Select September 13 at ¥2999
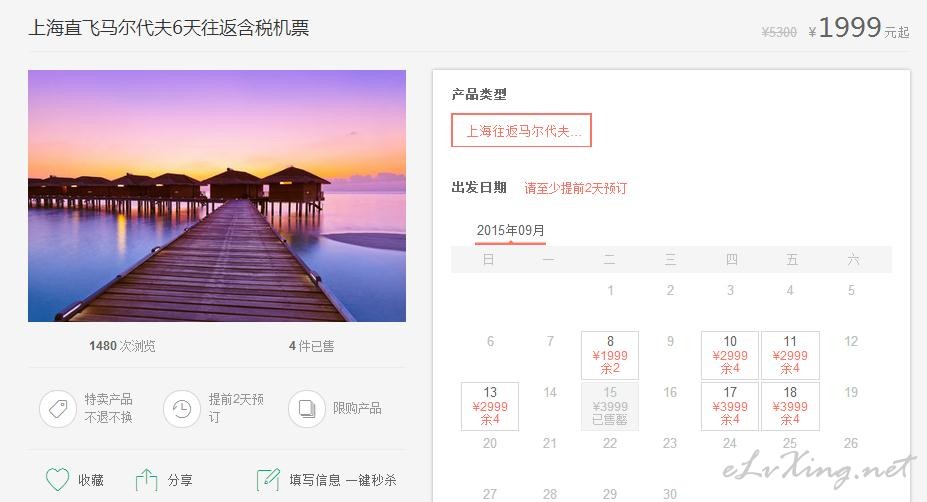927x502 pixels. coord(490,406)
